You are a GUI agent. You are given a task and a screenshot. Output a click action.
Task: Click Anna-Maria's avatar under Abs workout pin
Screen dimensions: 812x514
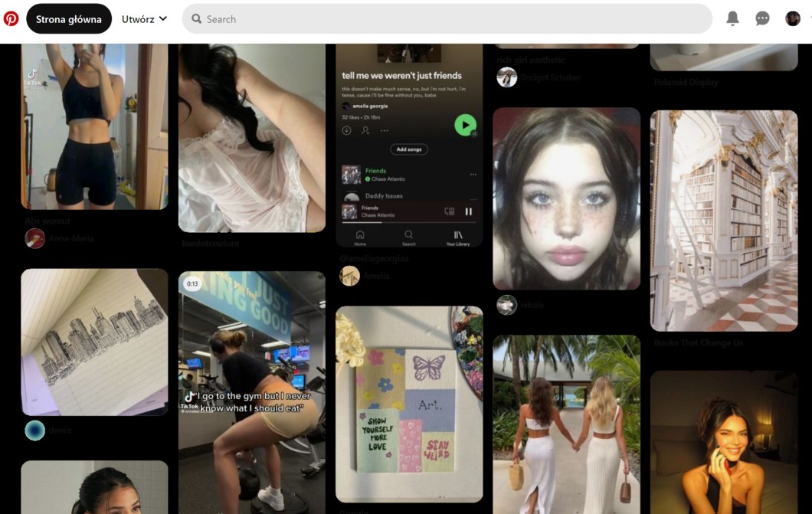coord(34,238)
